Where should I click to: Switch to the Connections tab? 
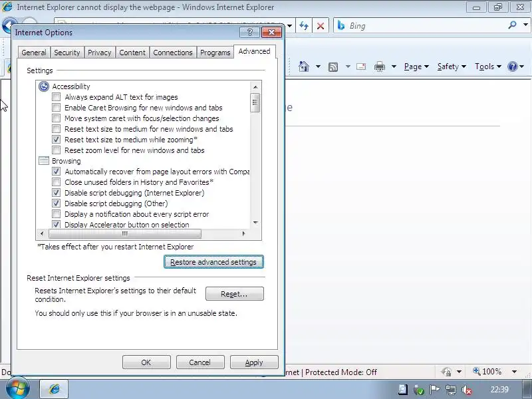pyautogui.click(x=173, y=53)
